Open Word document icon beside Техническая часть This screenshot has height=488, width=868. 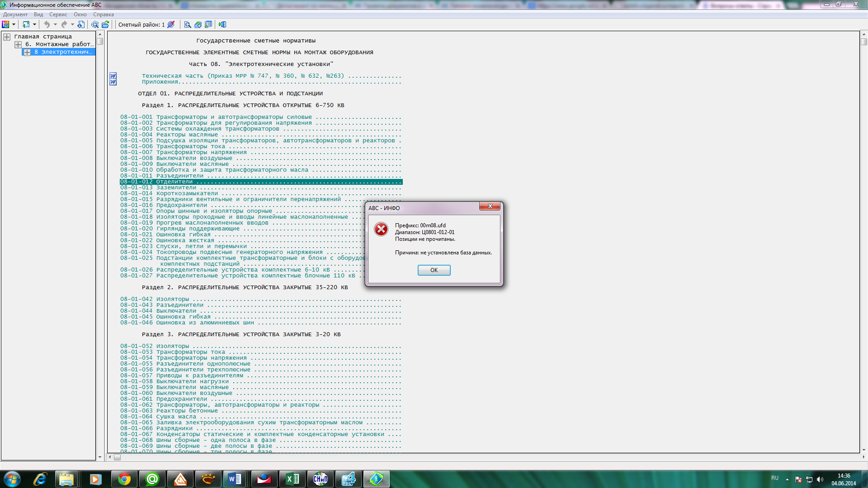pyautogui.click(x=113, y=76)
